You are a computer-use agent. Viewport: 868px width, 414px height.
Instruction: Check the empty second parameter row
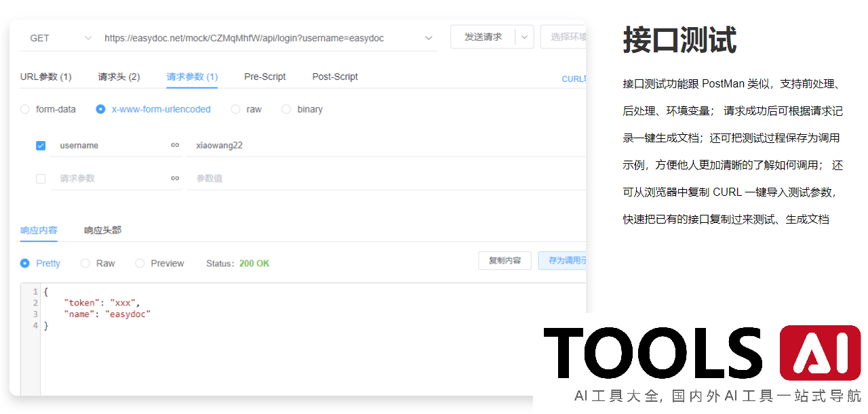pos(41,178)
